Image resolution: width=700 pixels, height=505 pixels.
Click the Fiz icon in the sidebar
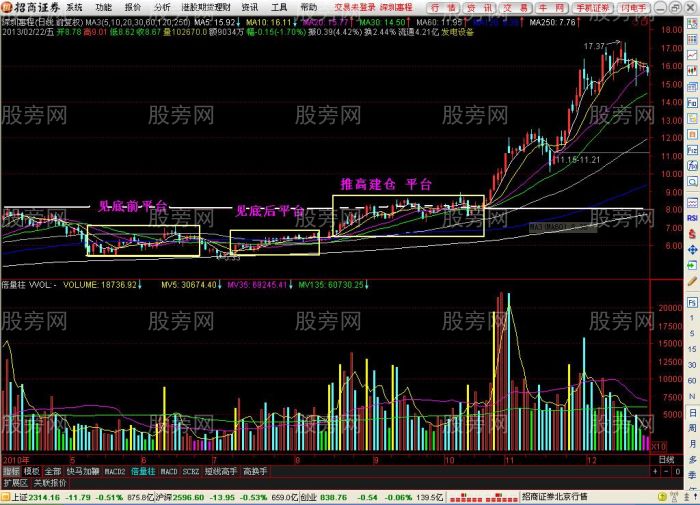click(x=692, y=150)
